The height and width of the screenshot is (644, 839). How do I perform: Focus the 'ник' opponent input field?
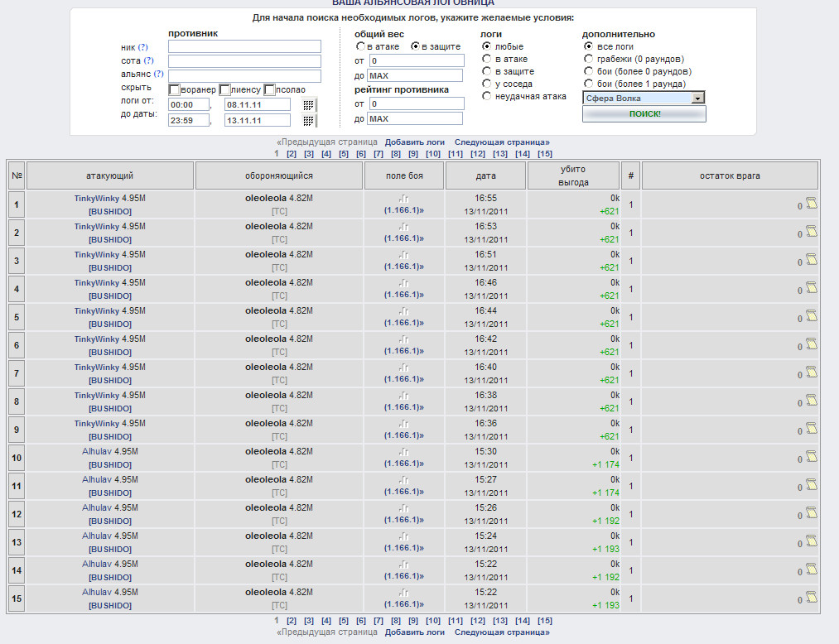[244, 47]
